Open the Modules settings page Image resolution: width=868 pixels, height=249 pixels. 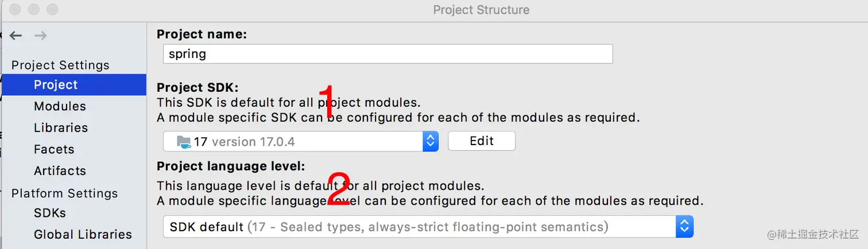coord(60,106)
